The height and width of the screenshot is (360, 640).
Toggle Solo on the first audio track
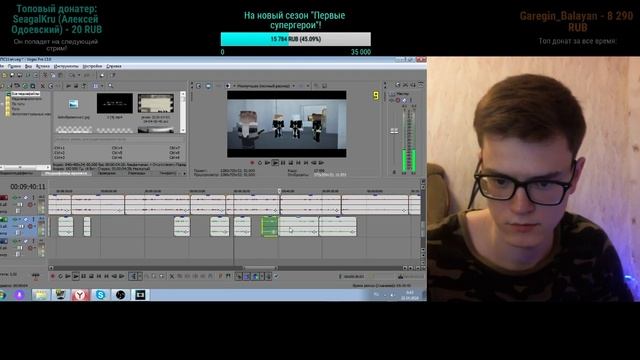[x=33, y=198]
